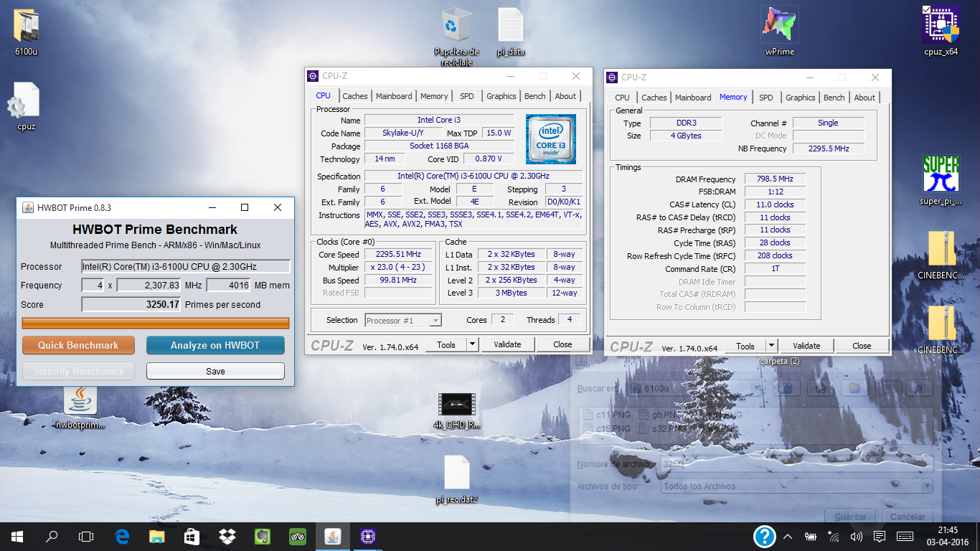Open Bench tab in left CPU-Z window
Image resolution: width=980 pixels, height=551 pixels.
[x=535, y=96]
